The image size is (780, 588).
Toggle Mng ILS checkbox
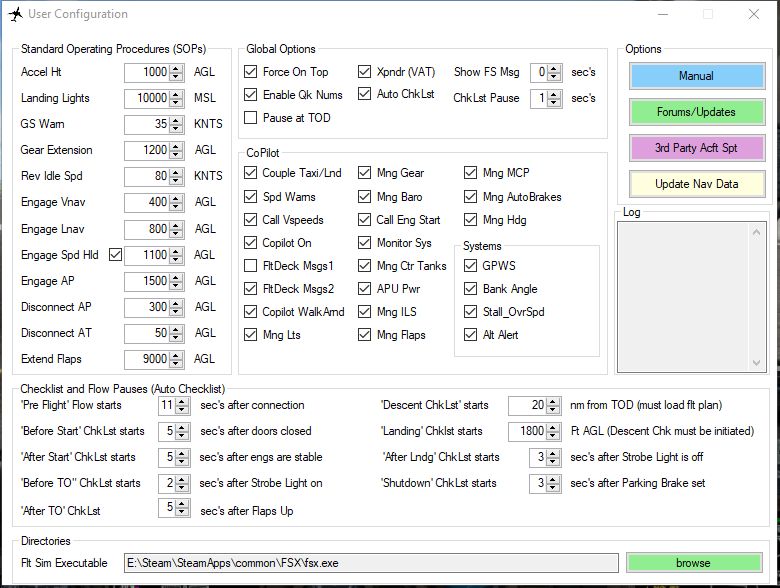365,311
